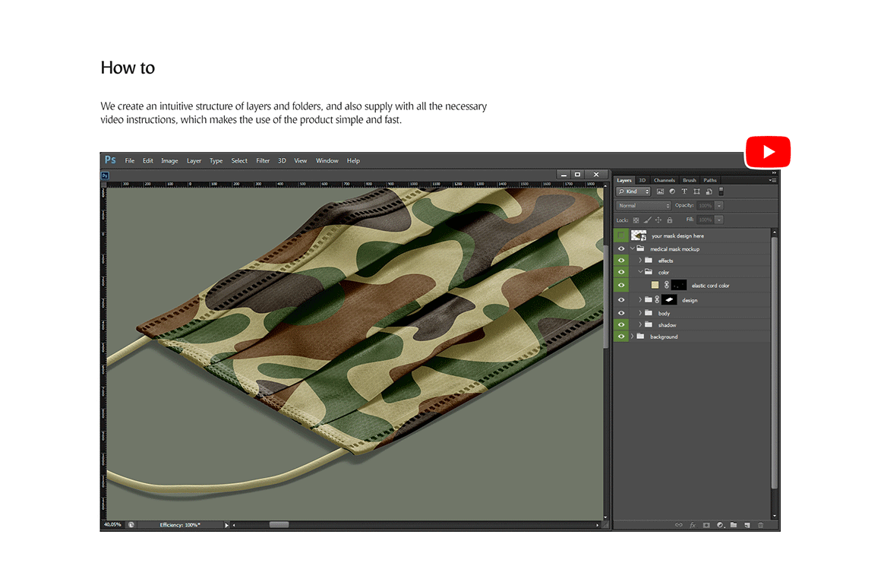Click Delete layer trash icon

761,525
